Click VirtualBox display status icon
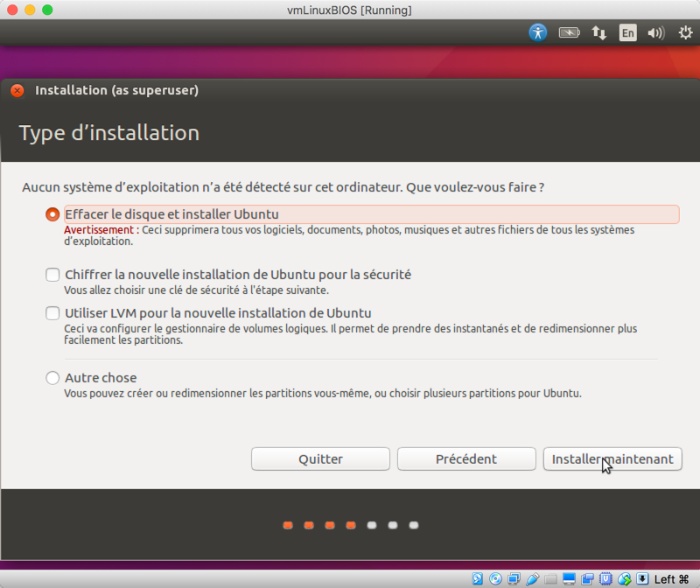This screenshot has width=700, height=588. 569,579
